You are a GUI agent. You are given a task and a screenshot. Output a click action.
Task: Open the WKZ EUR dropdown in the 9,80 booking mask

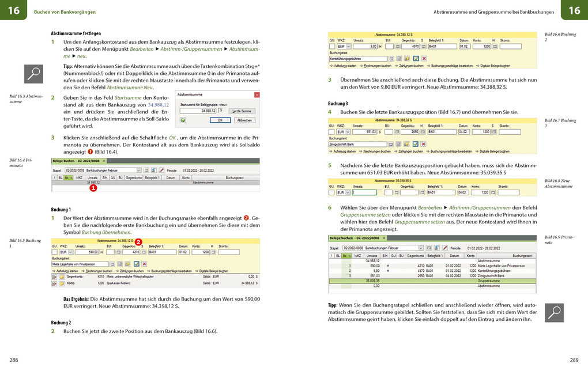tap(349, 47)
